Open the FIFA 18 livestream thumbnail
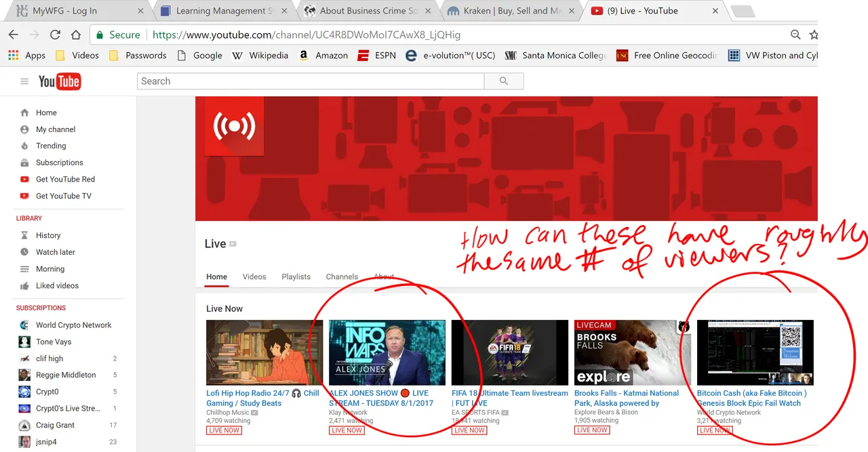Screen dimensions: 868x452 click(510, 352)
